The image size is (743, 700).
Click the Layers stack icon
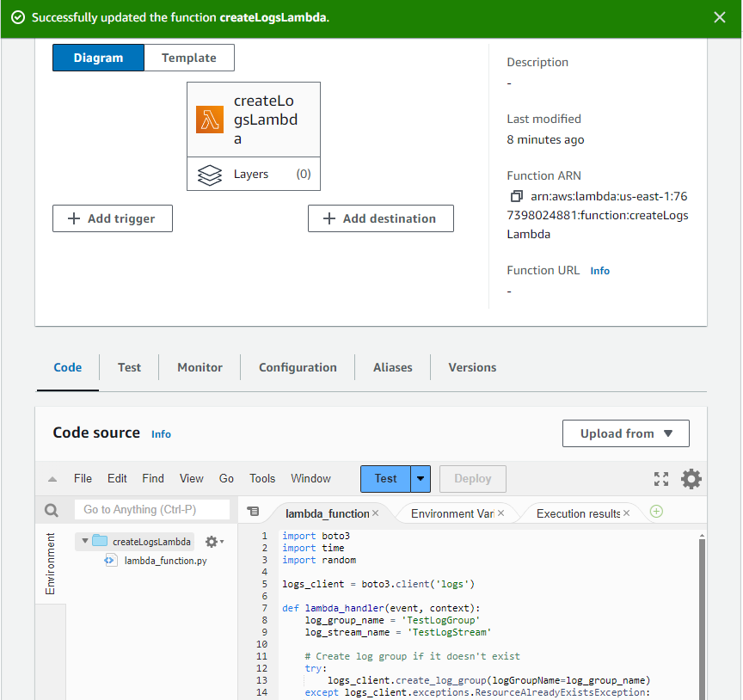(210, 175)
